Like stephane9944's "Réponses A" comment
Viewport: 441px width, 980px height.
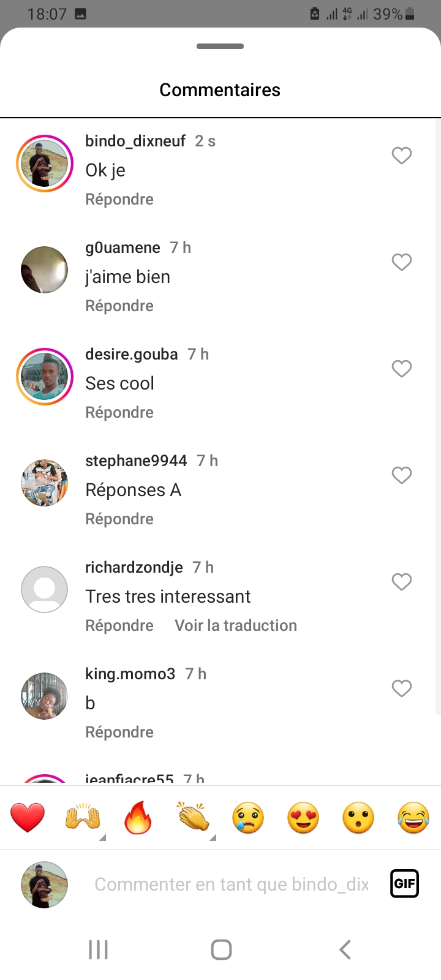pyautogui.click(x=402, y=475)
